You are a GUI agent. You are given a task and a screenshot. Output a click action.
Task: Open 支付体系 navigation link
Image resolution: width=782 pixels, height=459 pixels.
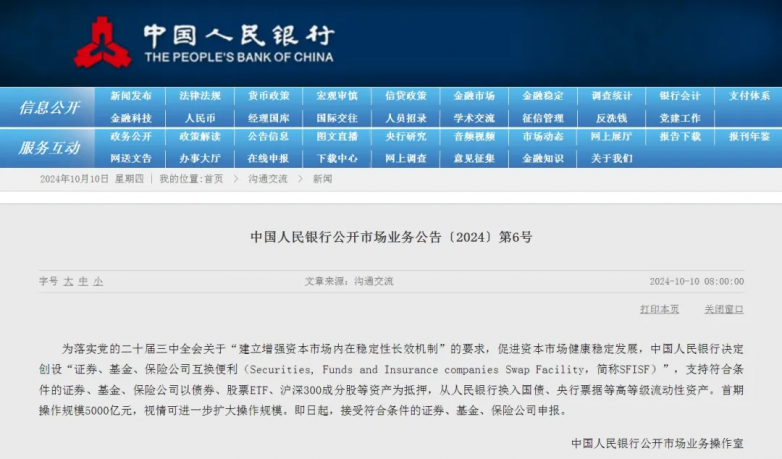pos(749,96)
